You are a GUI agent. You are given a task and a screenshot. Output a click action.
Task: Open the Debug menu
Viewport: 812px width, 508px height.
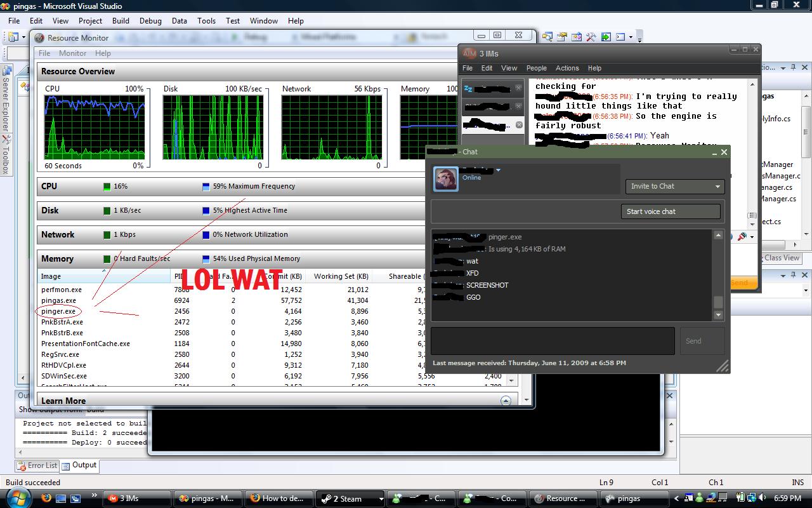pyautogui.click(x=150, y=20)
